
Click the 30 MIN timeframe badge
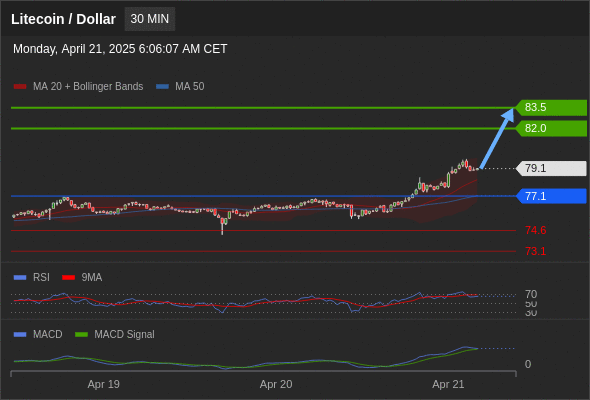[150, 19]
